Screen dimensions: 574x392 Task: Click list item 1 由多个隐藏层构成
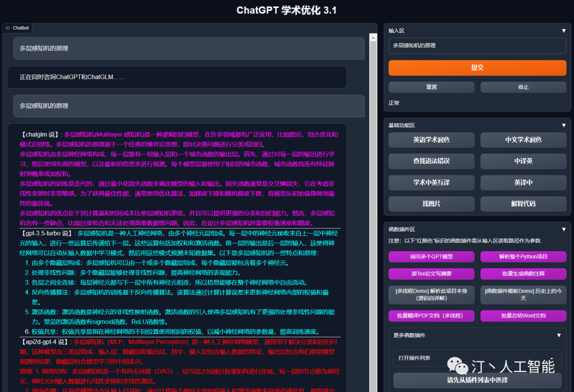click(x=158, y=263)
